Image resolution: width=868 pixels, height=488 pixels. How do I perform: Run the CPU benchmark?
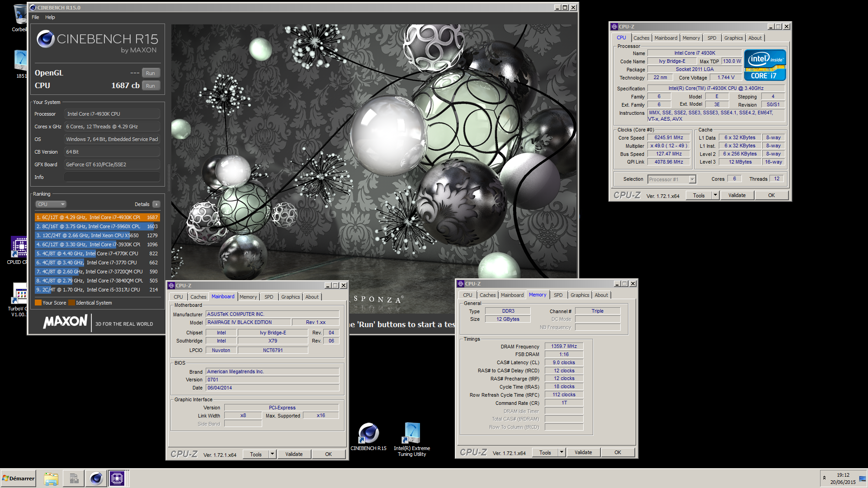pyautogui.click(x=151, y=86)
